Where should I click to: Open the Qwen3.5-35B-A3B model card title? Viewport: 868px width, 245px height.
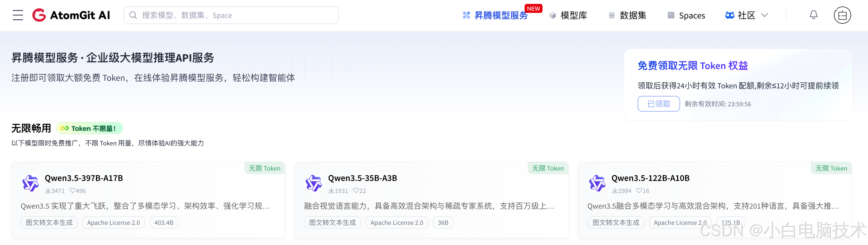click(x=363, y=178)
